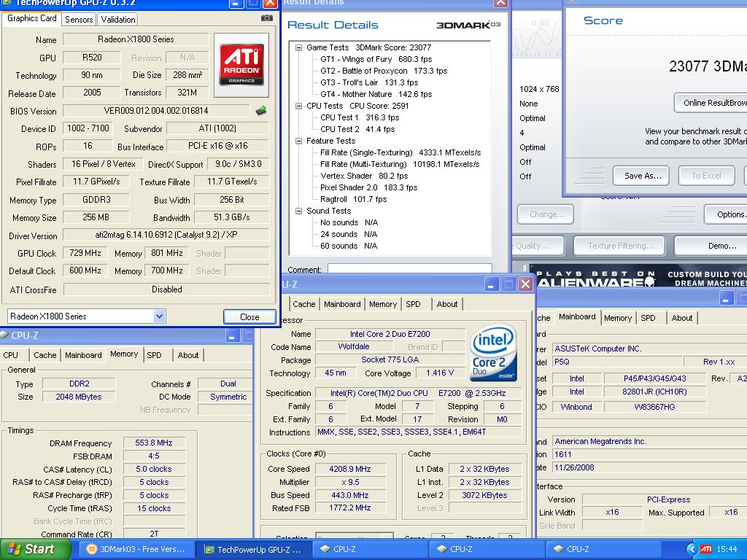The height and width of the screenshot is (560, 747).
Task: Click the taskbar clock showing 15:44
Action: pyautogui.click(x=726, y=549)
